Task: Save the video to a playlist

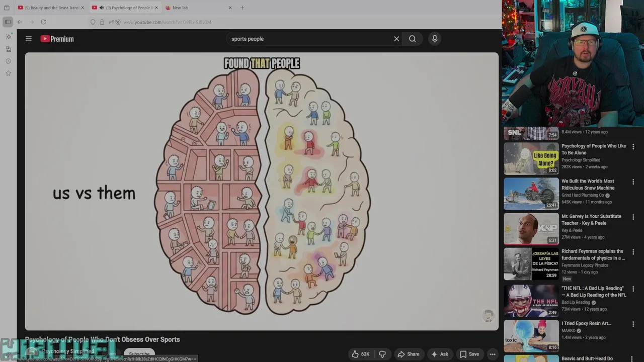Action: (469, 354)
